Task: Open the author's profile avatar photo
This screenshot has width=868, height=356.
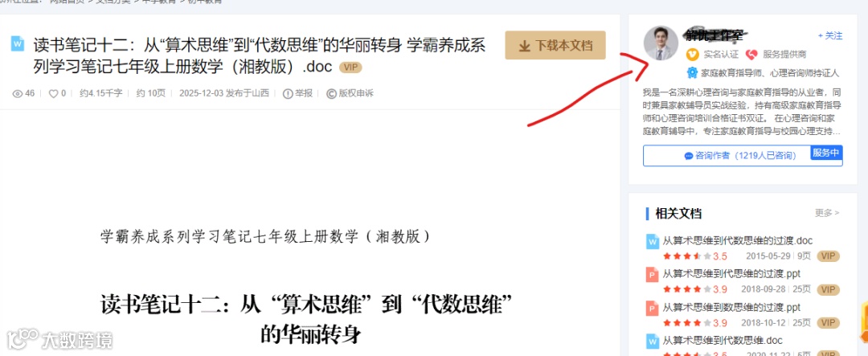Action: (x=661, y=43)
